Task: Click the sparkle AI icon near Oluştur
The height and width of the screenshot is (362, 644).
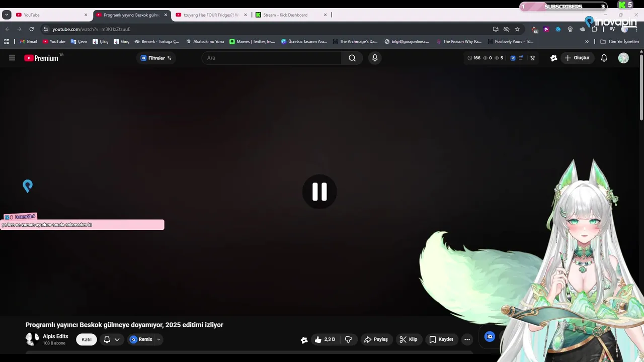Action: [553, 58]
